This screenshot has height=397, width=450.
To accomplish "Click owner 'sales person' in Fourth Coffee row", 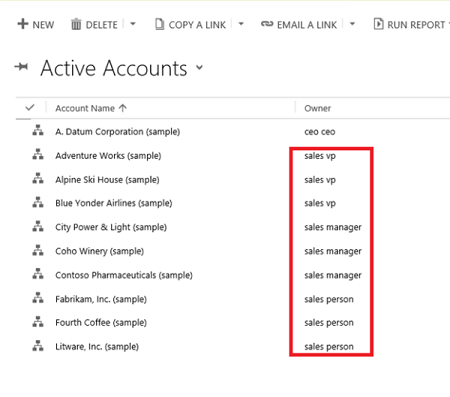I will pos(329,323).
